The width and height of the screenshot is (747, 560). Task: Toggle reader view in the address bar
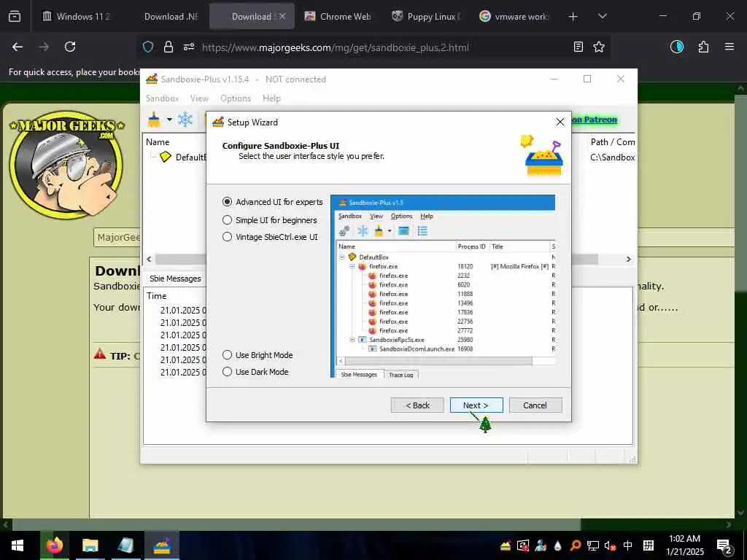click(x=578, y=47)
